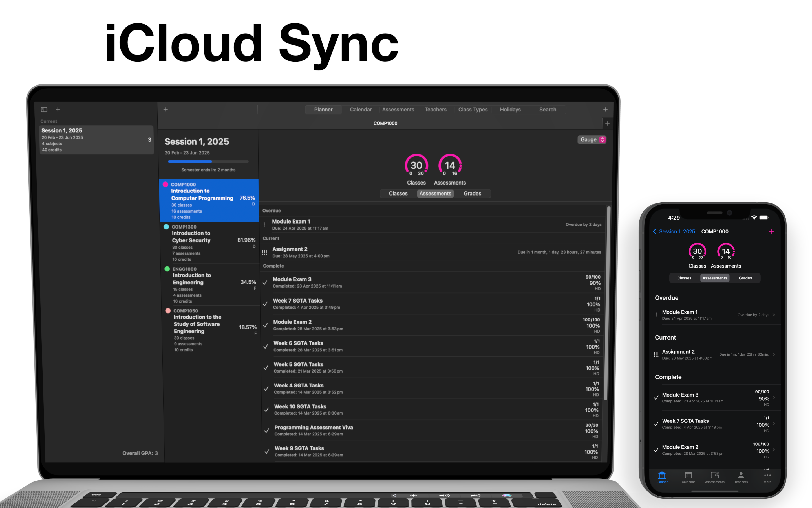Click the plus right of the Search tab

605,110
